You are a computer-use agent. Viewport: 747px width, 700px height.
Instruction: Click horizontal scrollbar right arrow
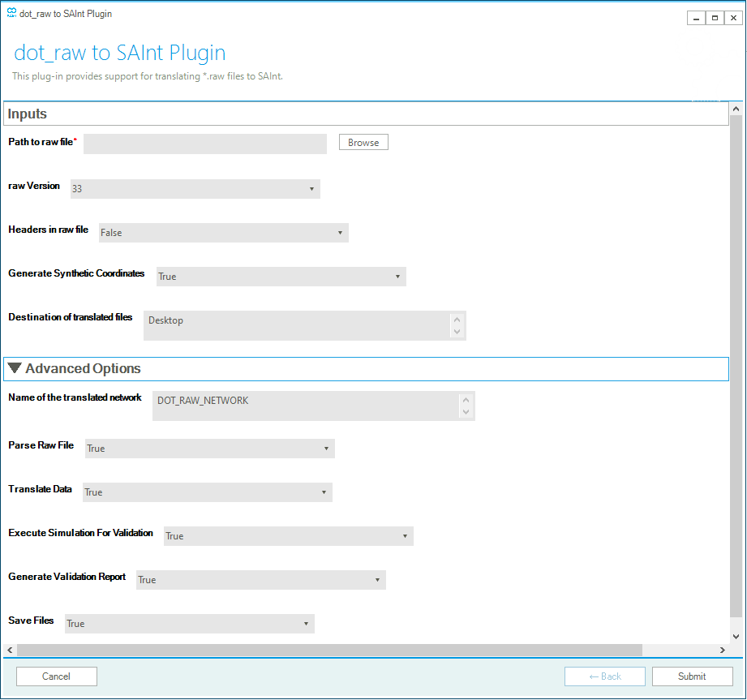point(722,650)
